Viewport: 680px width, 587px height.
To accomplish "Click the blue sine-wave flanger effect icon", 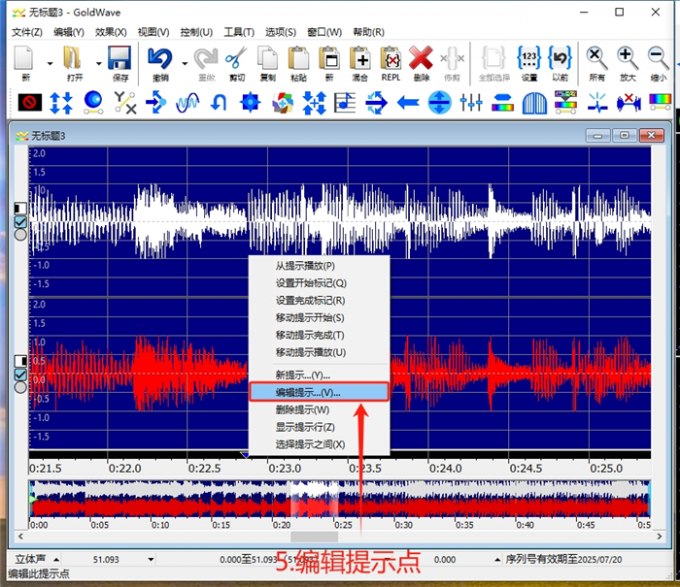I will pos(187,103).
